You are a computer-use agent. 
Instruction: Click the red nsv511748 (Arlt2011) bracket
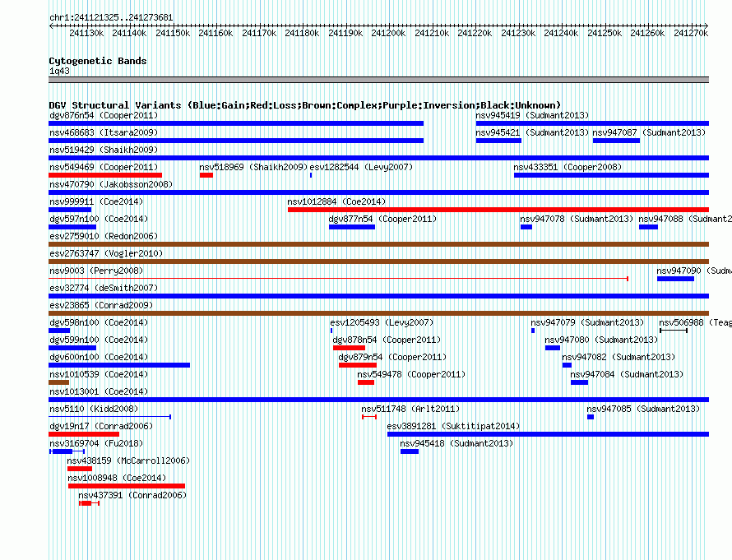coord(369,417)
